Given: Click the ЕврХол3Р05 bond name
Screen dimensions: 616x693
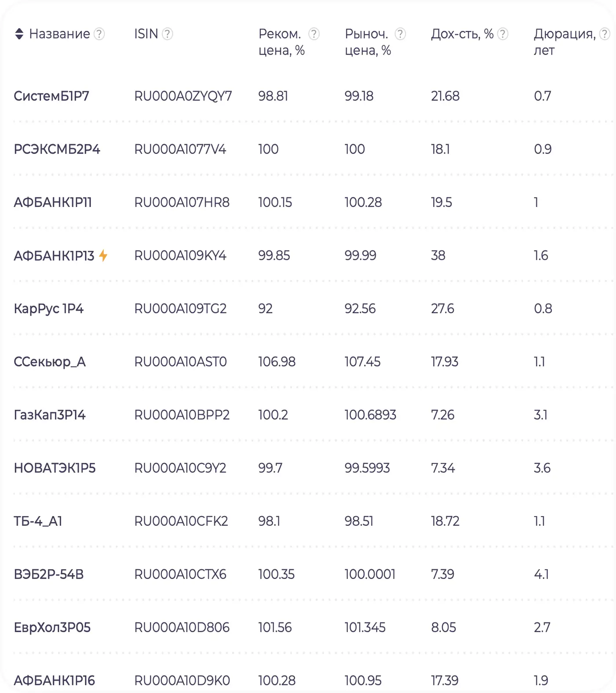Looking at the screenshot, I should 52,627.
